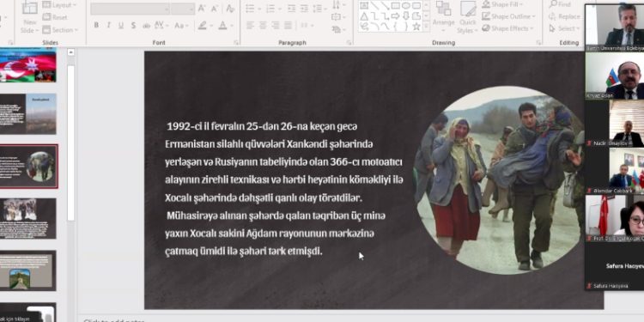Open Paragraph dialog launcher
This screenshot has height=322, width=644.
(x=349, y=42)
